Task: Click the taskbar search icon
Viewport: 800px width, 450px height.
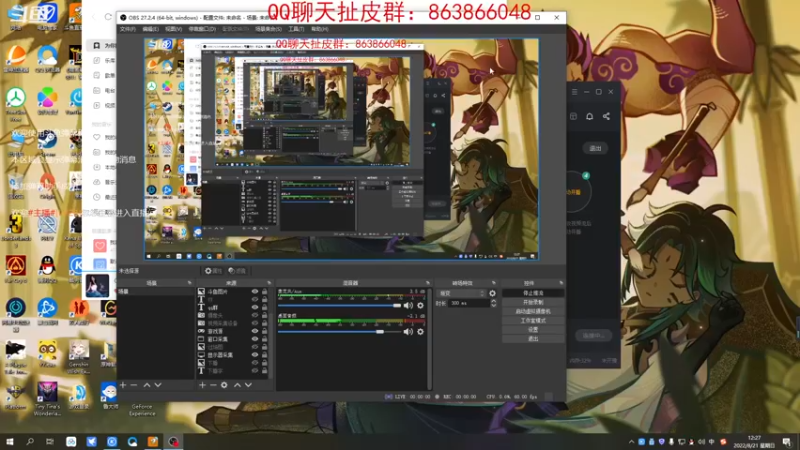Action: (x=30, y=441)
